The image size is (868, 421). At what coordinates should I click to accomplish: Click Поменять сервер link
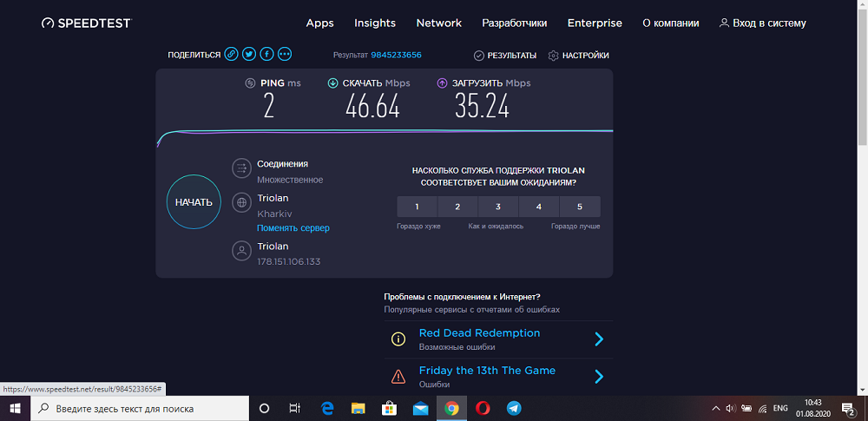(293, 228)
